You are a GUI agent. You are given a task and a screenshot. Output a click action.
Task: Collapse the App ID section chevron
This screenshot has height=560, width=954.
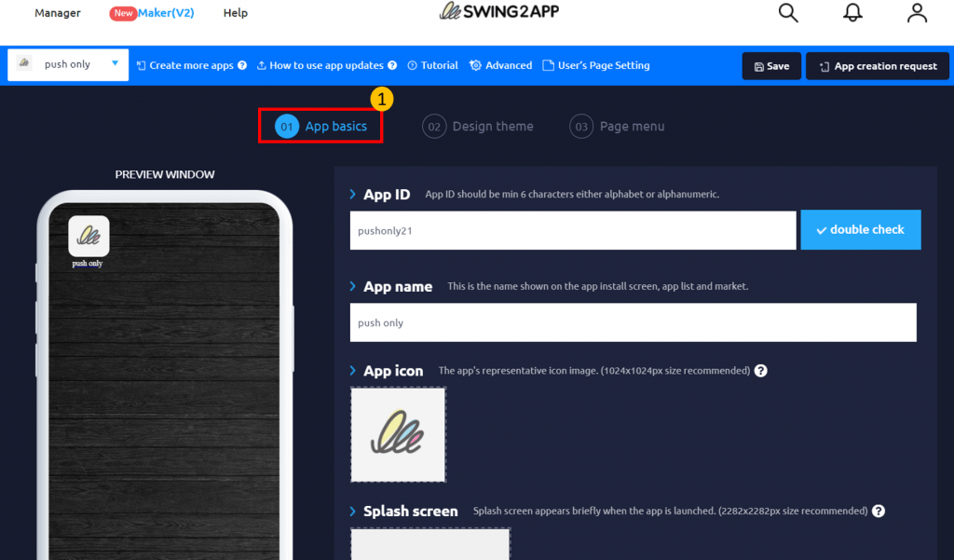[353, 194]
